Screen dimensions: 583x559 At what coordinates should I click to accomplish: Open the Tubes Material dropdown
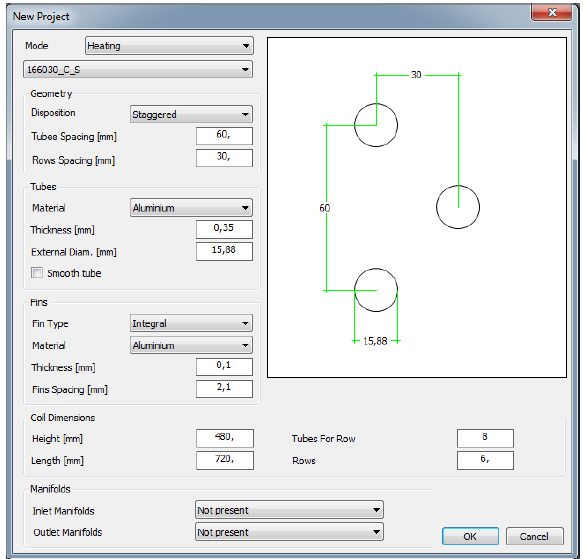(191, 208)
